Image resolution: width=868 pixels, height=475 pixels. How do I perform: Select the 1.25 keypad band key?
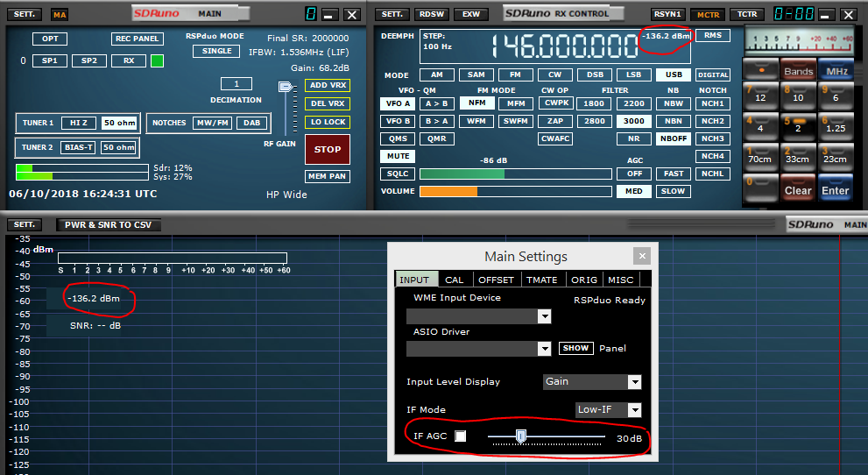836,127
